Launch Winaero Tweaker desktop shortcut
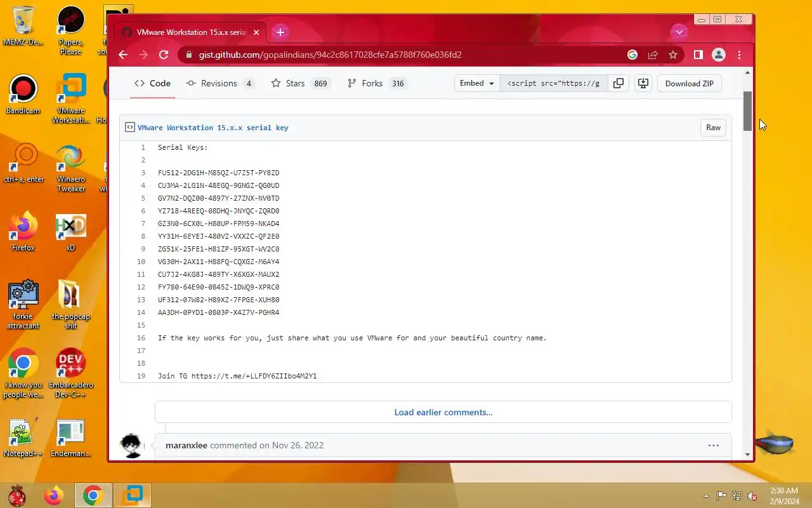 70,168
